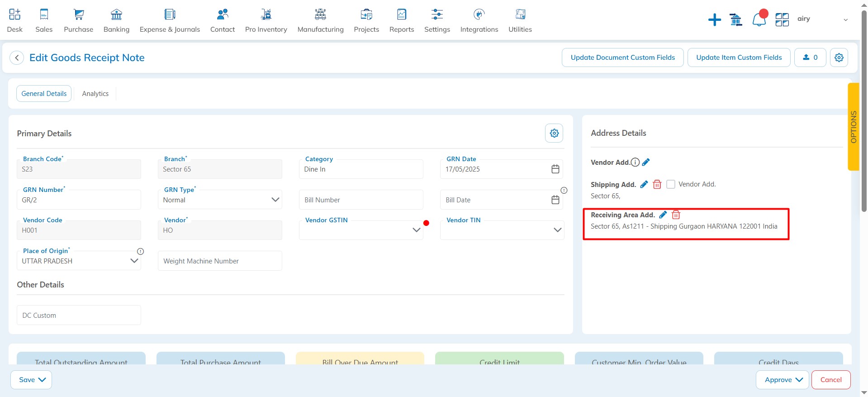Open the Sales module icon
This screenshot has height=397, width=868.
tap(44, 14)
